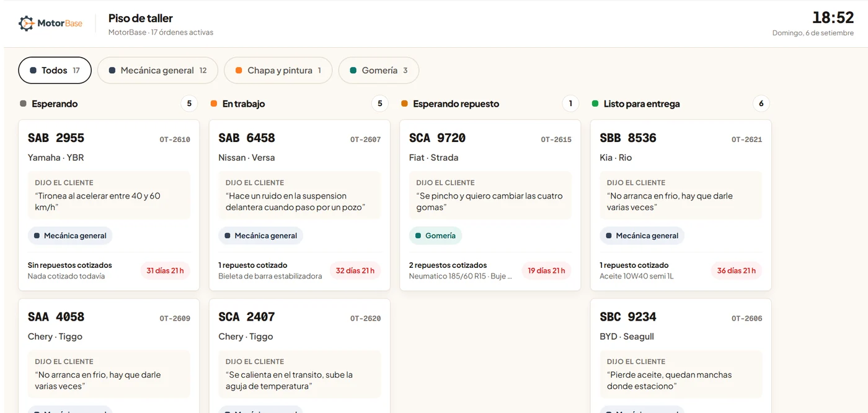Click the En trabajo column header
This screenshot has height=413, width=868.
tap(244, 104)
